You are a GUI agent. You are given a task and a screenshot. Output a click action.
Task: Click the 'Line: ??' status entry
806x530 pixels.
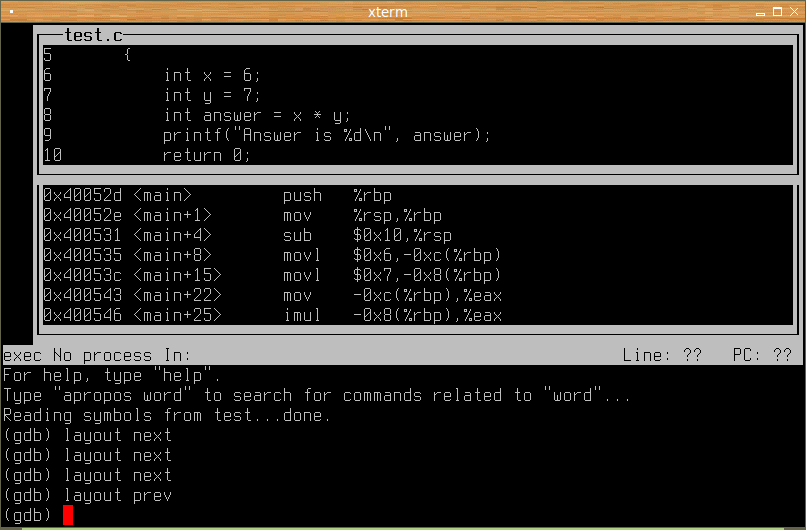click(x=662, y=355)
